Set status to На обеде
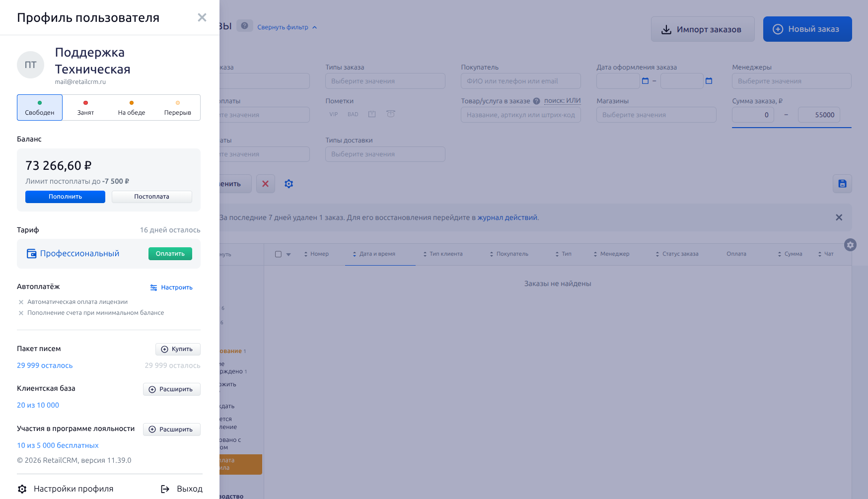This screenshot has width=868, height=499. pos(132,108)
